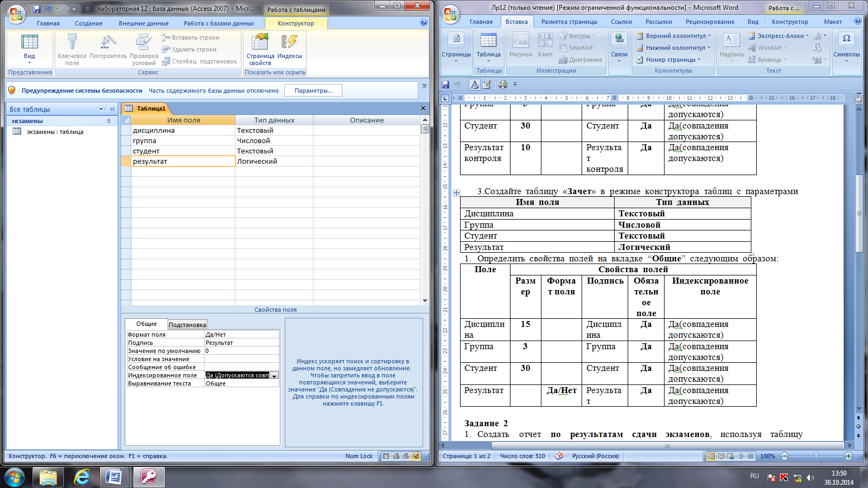
Task: Click the Страница свойств icon in Access
Action: (x=260, y=49)
